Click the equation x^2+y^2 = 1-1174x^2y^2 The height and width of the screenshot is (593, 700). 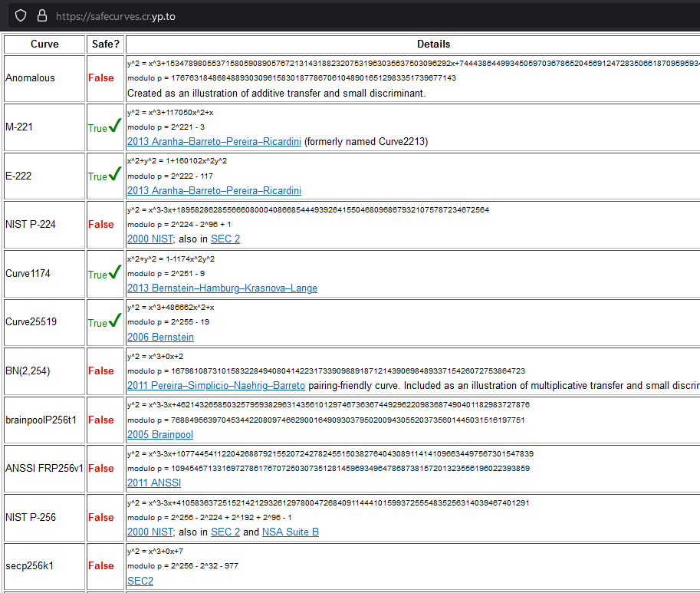tap(171, 259)
